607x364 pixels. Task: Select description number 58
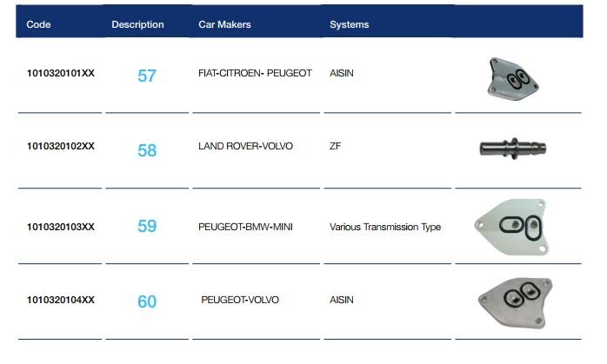[147, 150]
